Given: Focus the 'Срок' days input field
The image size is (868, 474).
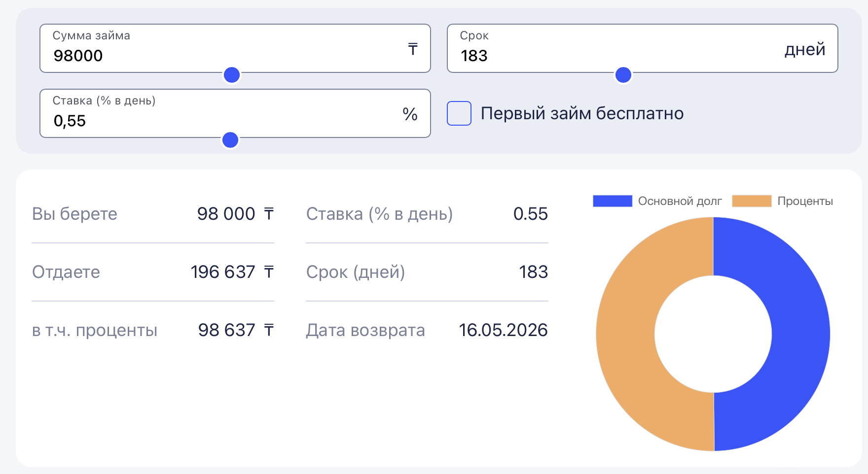Looking at the screenshot, I should (x=616, y=55).
